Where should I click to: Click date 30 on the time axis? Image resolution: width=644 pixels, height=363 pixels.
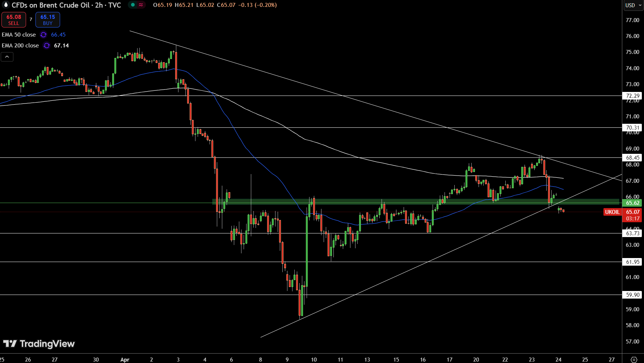96,359
